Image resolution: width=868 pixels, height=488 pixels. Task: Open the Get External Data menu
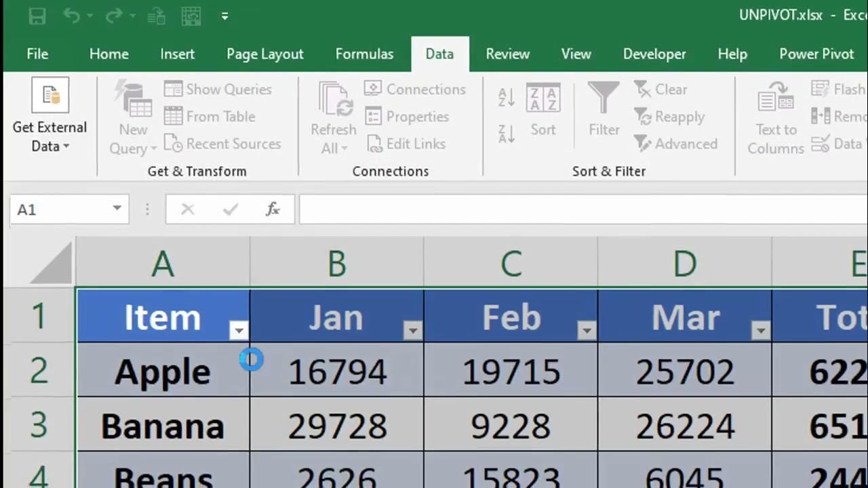pyautogui.click(x=50, y=115)
